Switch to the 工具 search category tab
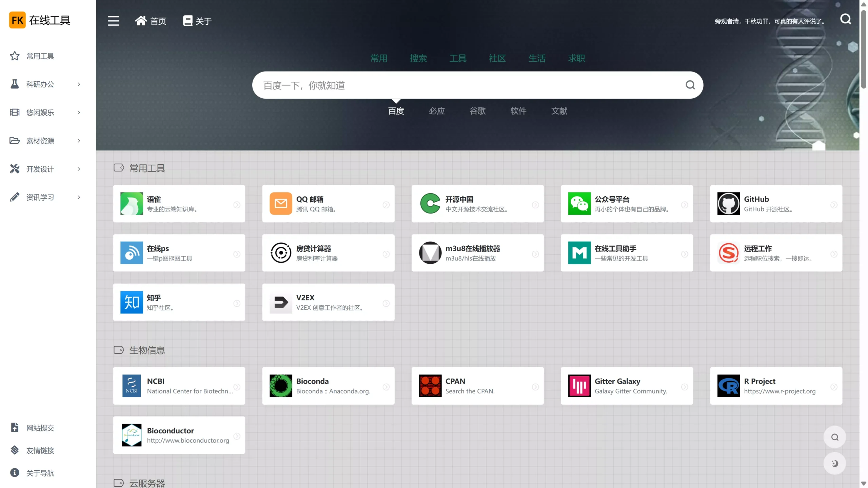Viewport: 868px width, 488px height. point(458,58)
